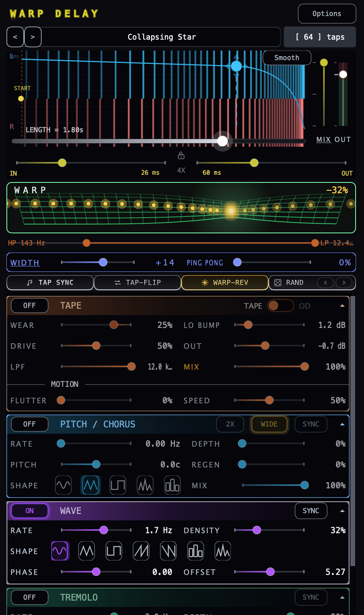Click the IN 26 ms slider knob
This screenshot has height=615, width=364.
click(62, 163)
